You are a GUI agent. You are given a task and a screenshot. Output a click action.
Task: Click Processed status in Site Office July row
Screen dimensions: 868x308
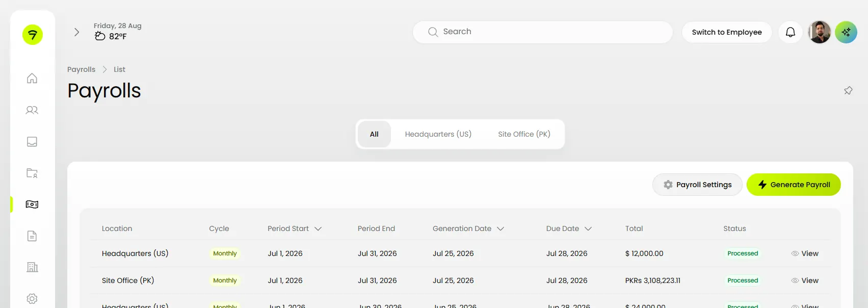[x=743, y=280]
